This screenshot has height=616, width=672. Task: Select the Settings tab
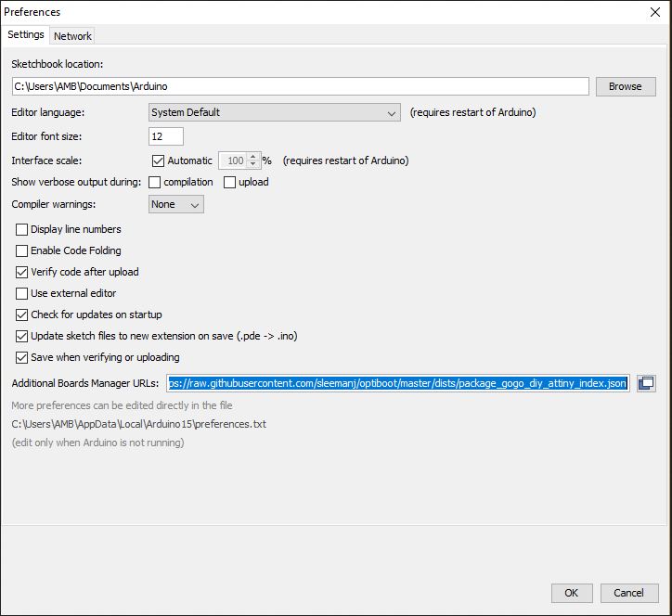pyautogui.click(x=26, y=34)
